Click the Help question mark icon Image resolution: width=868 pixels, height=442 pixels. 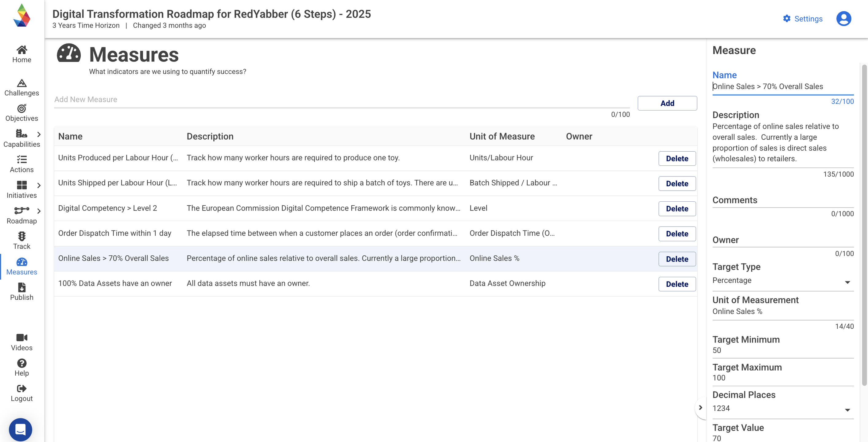tap(21, 363)
